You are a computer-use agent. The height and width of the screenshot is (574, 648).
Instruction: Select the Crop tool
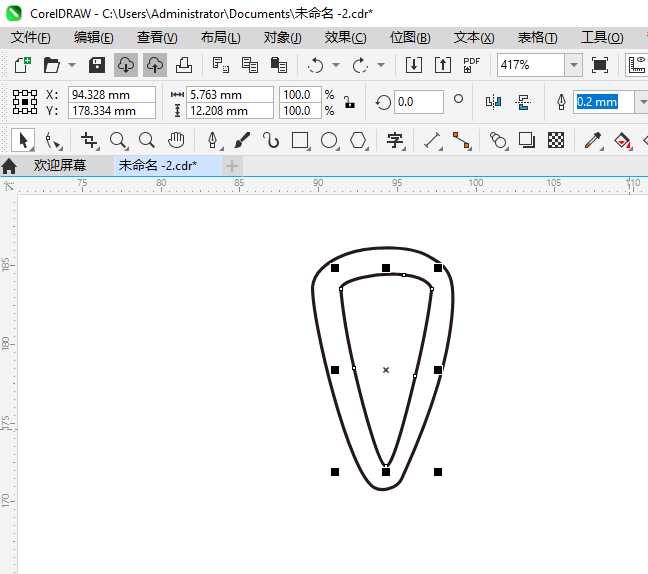(x=89, y=140)
